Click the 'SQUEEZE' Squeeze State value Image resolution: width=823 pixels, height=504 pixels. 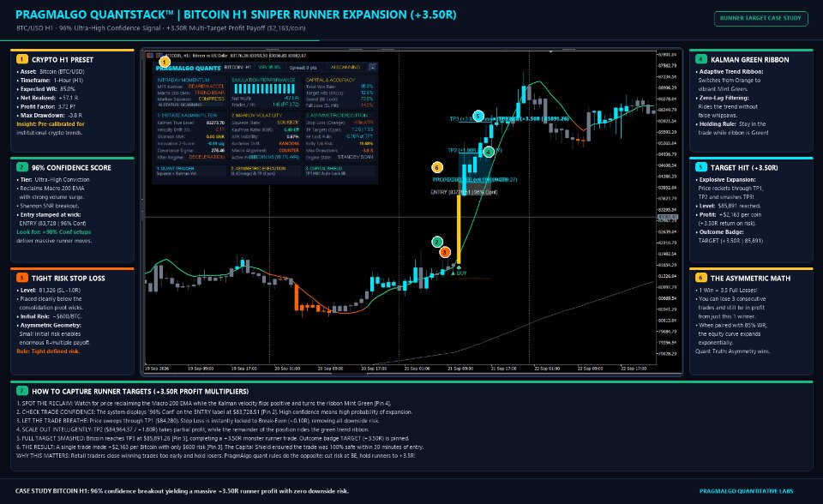(288, 123)
